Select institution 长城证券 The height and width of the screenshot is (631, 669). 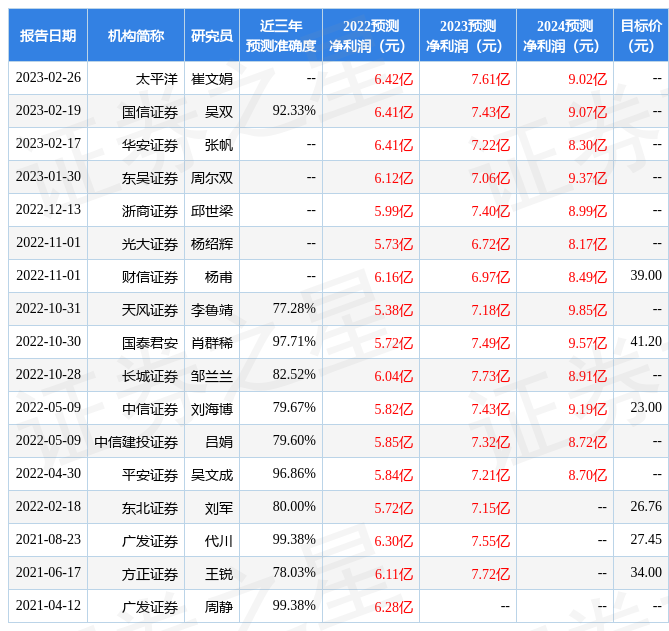(x=150, y=376)
